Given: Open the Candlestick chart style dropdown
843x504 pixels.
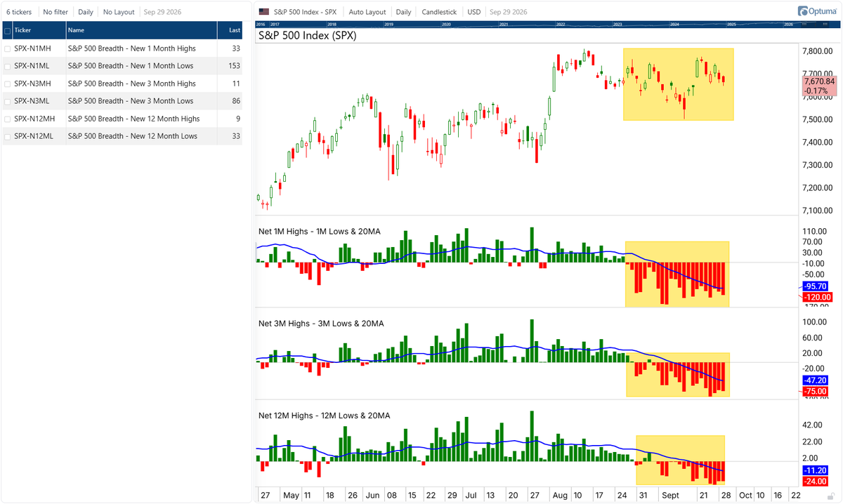Looking at the screenshot, I should point(440,12).
